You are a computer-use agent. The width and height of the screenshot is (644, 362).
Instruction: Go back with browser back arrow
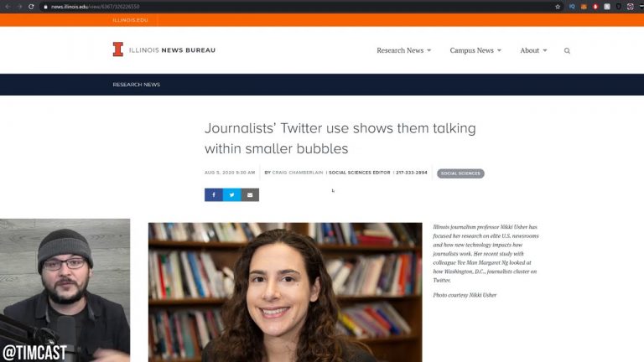pyautogui.click(x=8, y=7)
